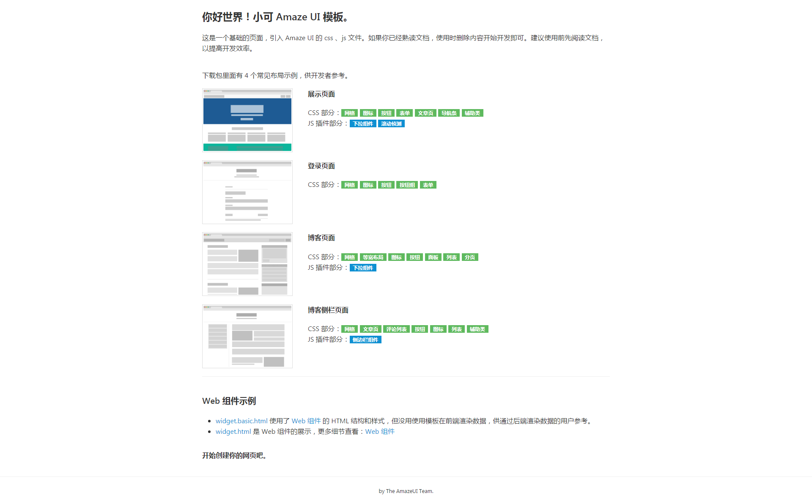Screen dimensions: 812x504
Task: Click the 面板 badge
Action: pyautogui.click(x=433, y=257)
